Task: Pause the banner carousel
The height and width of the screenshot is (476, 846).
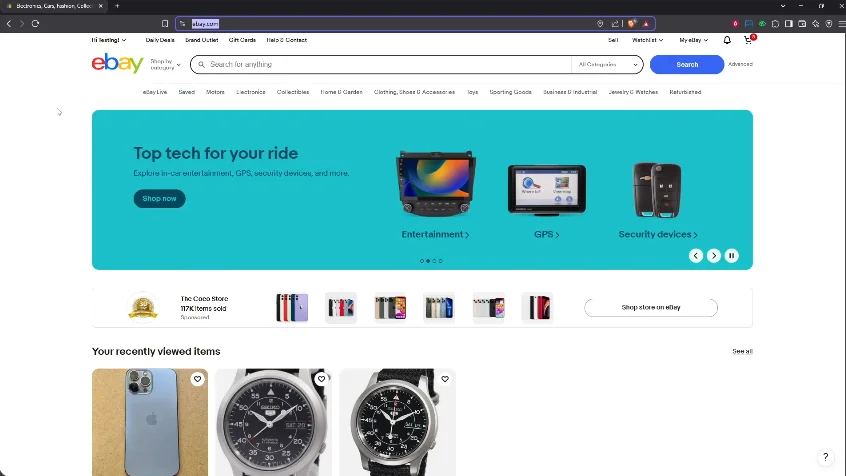Action: tap(732, 255)
